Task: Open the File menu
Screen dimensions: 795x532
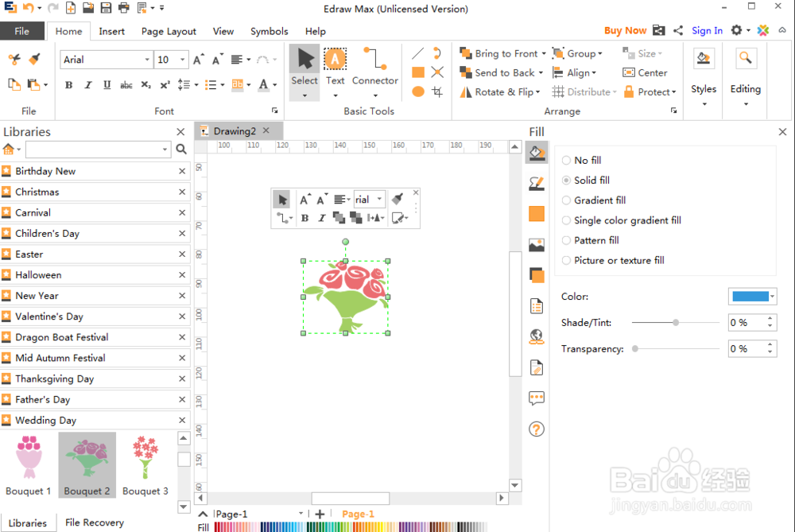Action: click(x=21, y=31)
